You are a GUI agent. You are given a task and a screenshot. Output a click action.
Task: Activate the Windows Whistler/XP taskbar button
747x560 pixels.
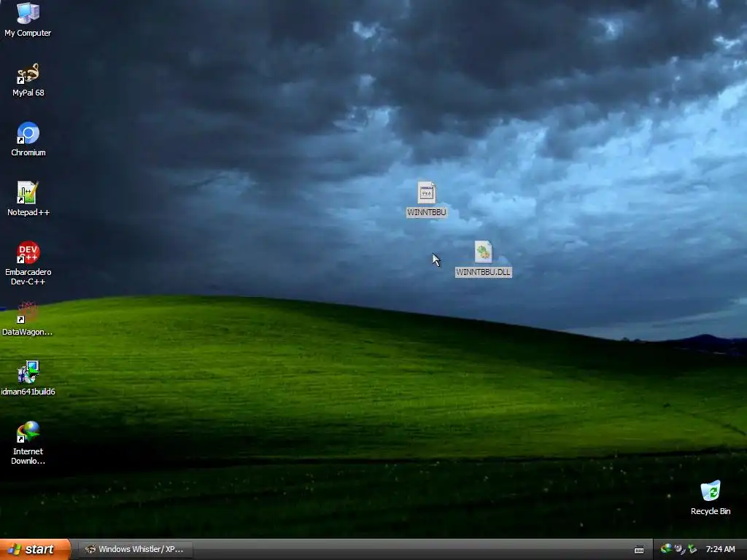(135, 549)
